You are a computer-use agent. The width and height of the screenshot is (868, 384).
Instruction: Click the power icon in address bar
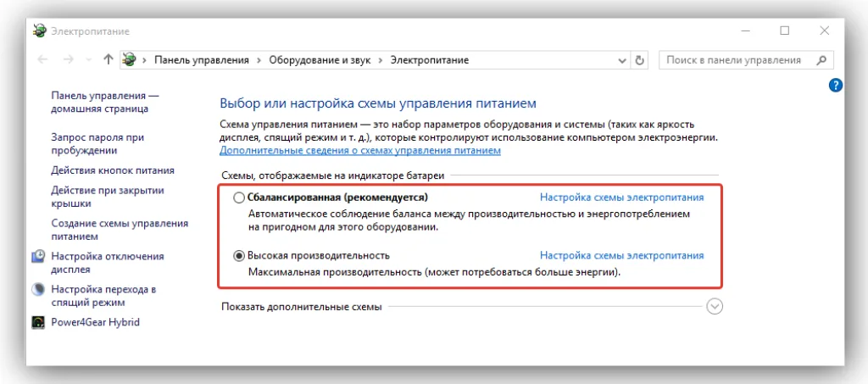tap(129, 59)
